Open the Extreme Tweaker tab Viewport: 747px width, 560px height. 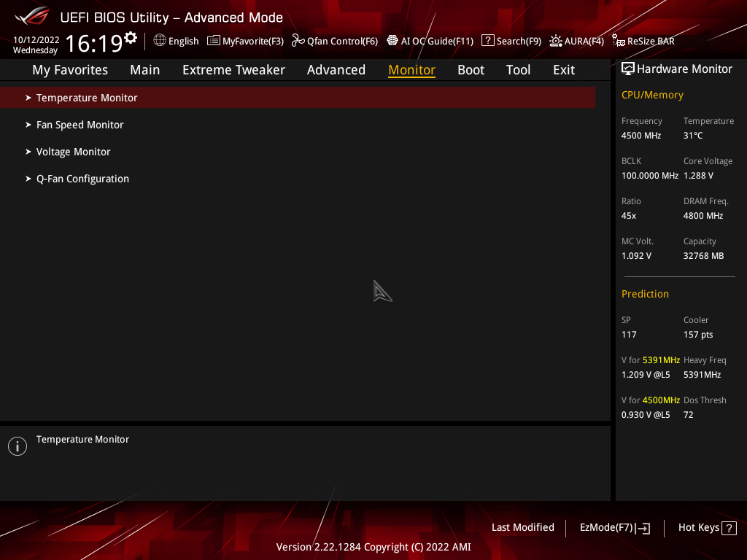[233, 70]
